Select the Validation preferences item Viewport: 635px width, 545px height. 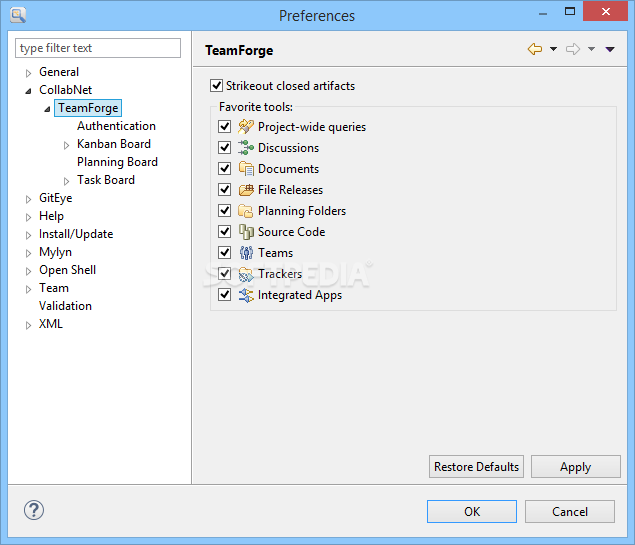pyautogui.click(x=65, y=306)
